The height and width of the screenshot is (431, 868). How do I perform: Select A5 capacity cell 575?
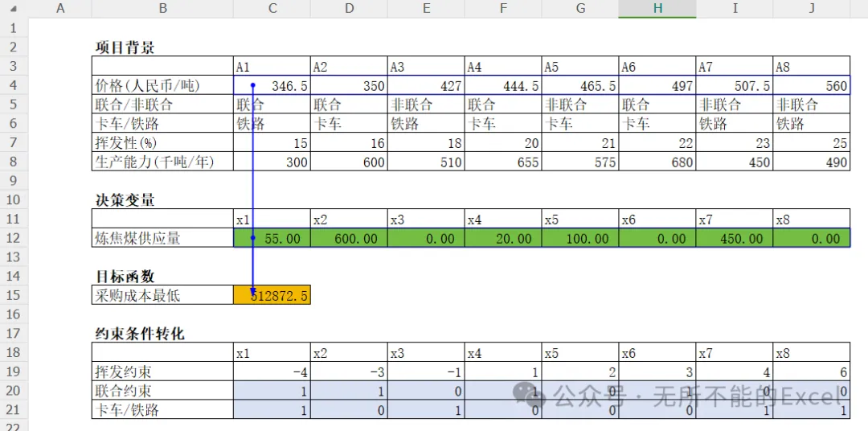coord(580,161)
